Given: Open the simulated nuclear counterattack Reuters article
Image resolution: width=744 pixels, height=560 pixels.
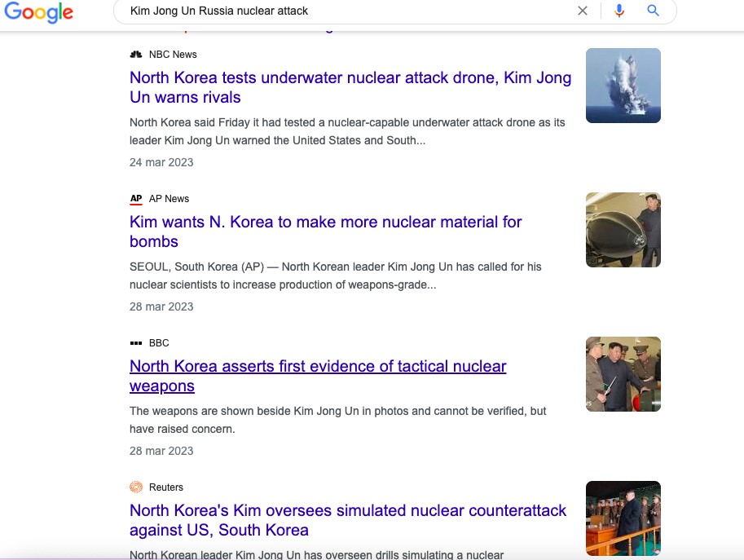Looking at the screenshot, I should [348, 520].
